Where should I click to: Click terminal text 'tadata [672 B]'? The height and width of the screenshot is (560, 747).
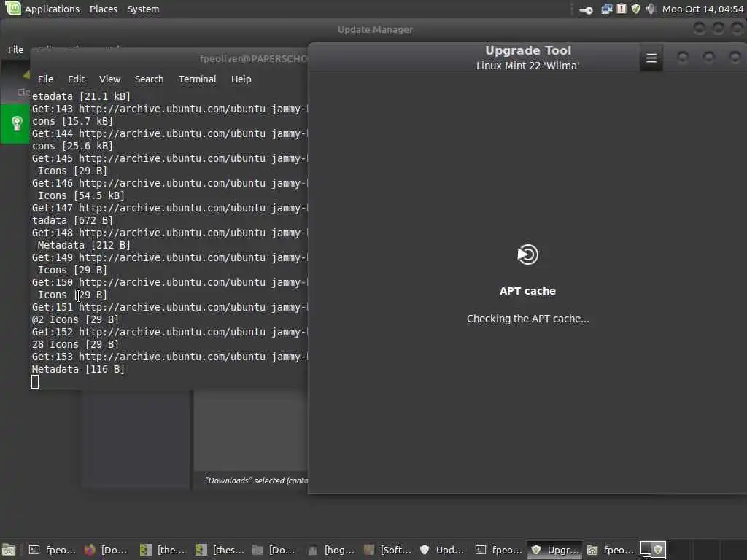point(72,220)
